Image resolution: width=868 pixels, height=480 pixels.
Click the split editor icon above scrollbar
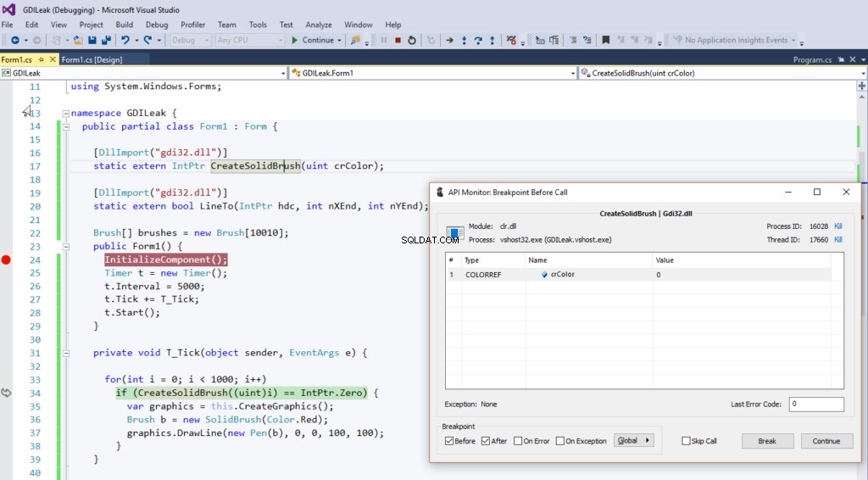point(862,86)
